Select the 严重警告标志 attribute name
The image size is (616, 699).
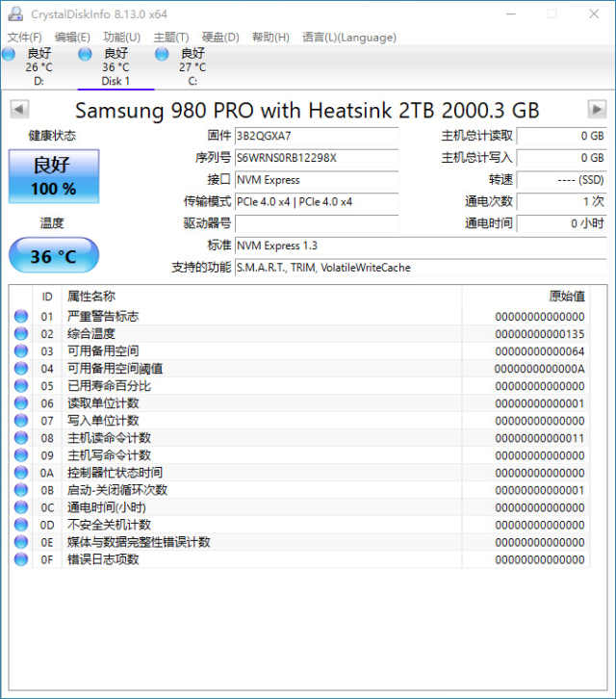103,317
